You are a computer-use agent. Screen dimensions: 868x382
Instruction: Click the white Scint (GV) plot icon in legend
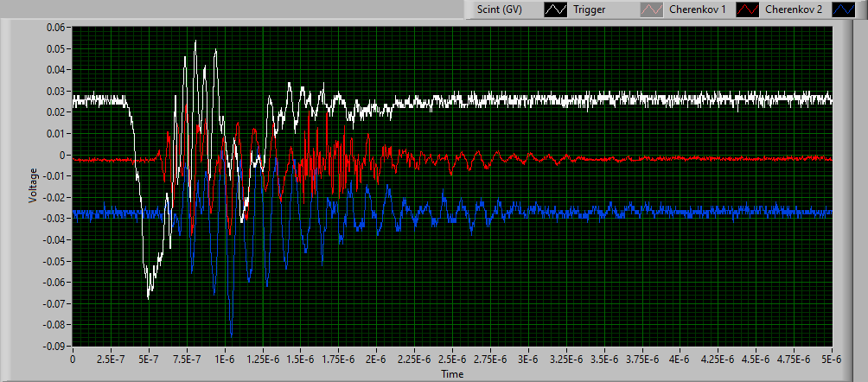click(555, 10)
